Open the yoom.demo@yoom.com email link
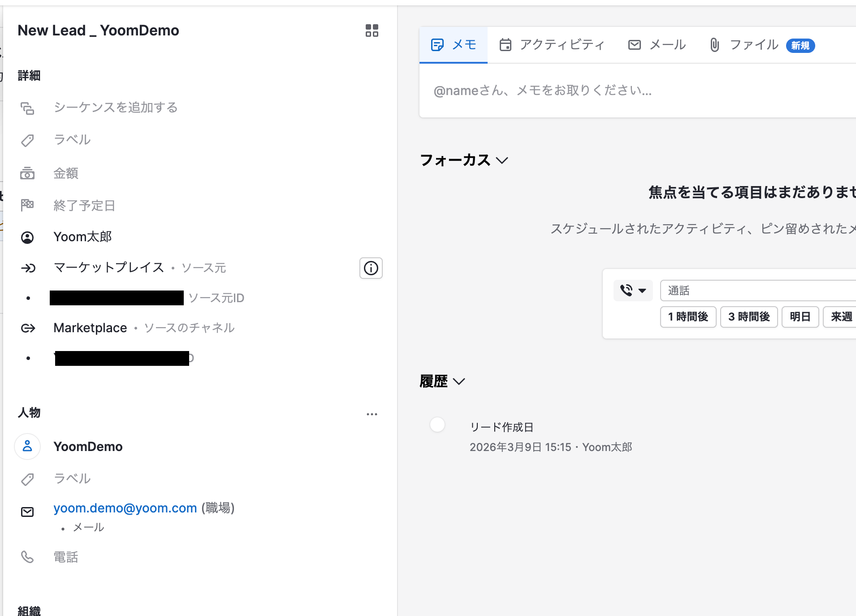 pyautogui.click(x=125, y=508)
